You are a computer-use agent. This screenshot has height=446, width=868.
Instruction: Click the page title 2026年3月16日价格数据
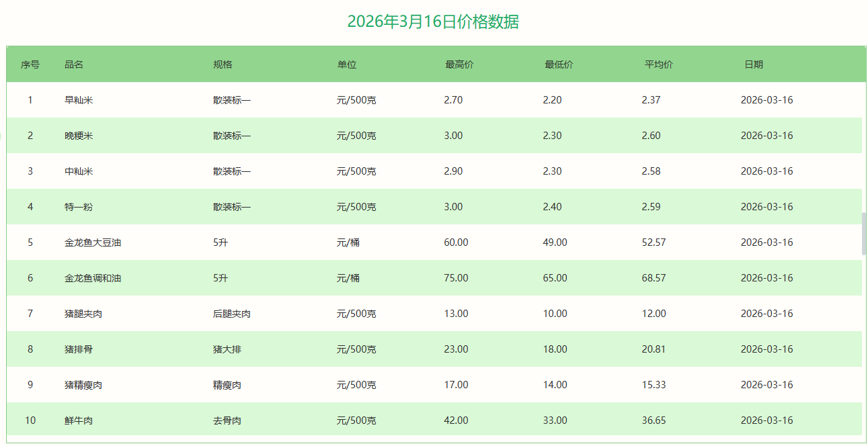pos(433,22)
